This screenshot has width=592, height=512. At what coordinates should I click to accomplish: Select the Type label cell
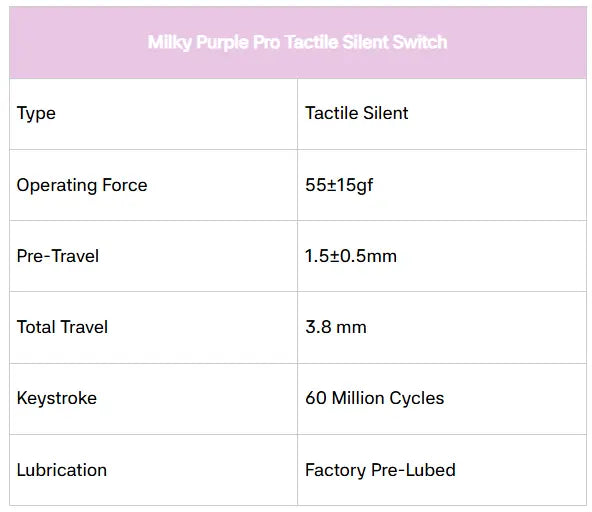point(153,114)
